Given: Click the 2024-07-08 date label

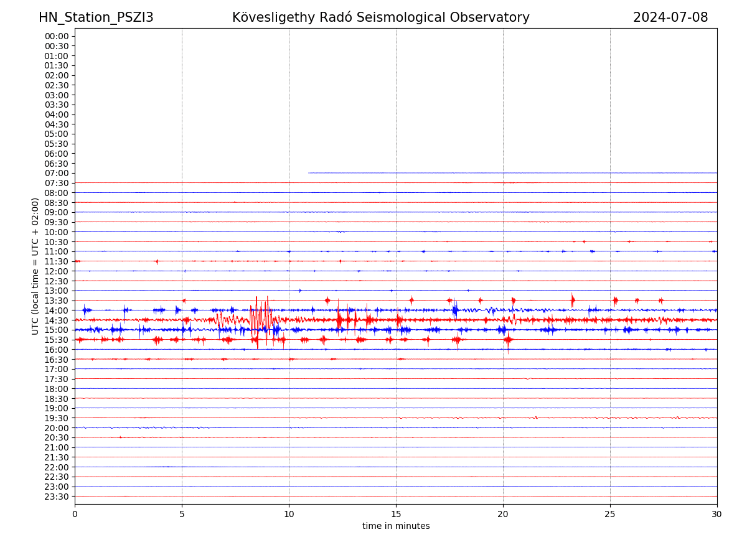Looking at the screenshot, I should (670, 17).
